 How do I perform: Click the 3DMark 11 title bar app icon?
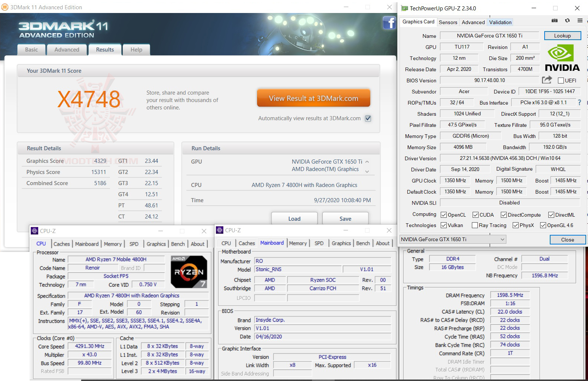click(x=5, y=7)
